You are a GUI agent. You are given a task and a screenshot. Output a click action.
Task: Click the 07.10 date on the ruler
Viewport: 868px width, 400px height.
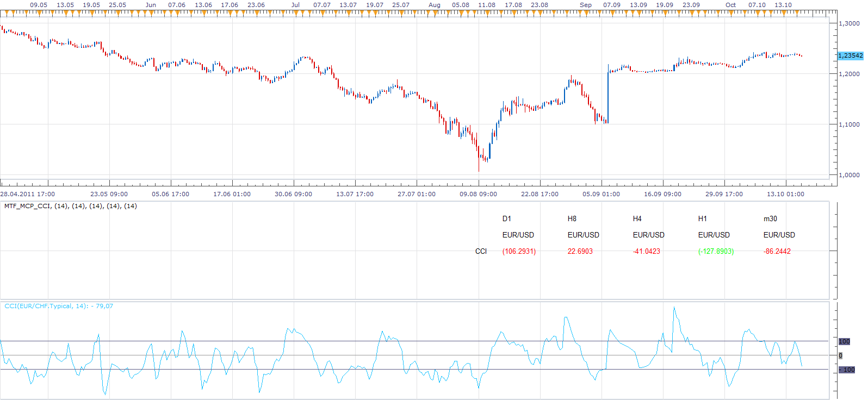pos(757,5)
